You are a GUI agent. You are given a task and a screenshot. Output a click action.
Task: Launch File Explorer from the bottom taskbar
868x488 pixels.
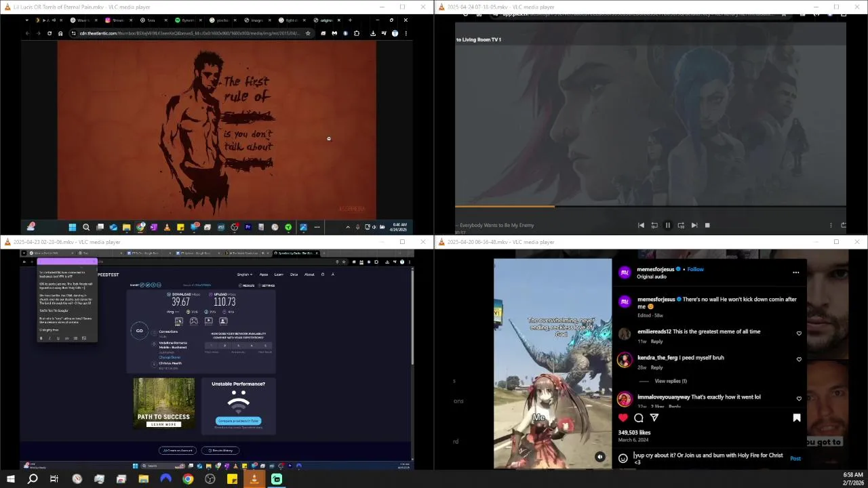pos(143,479)
